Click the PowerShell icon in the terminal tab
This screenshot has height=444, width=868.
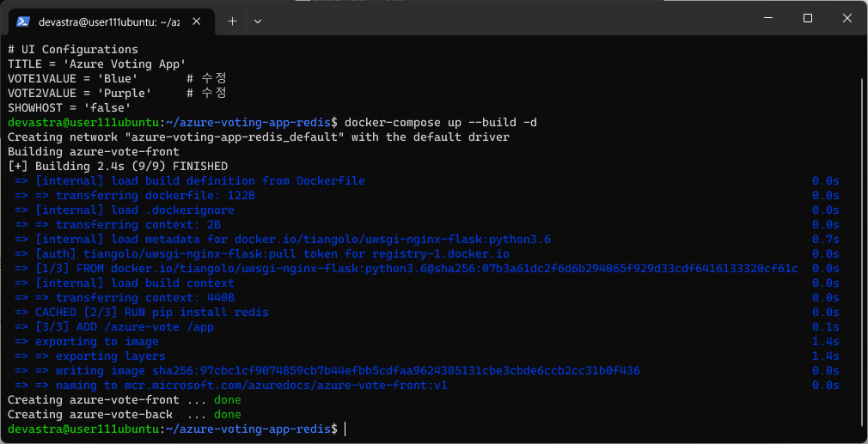(22, 21)
